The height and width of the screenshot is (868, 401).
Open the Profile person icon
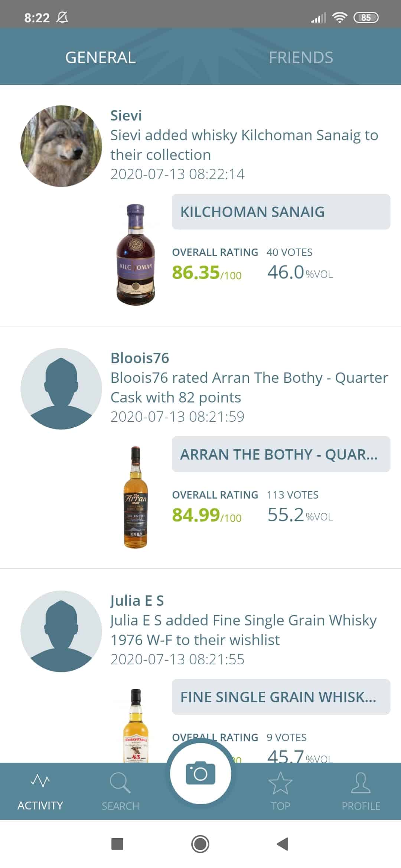(361, 782)
